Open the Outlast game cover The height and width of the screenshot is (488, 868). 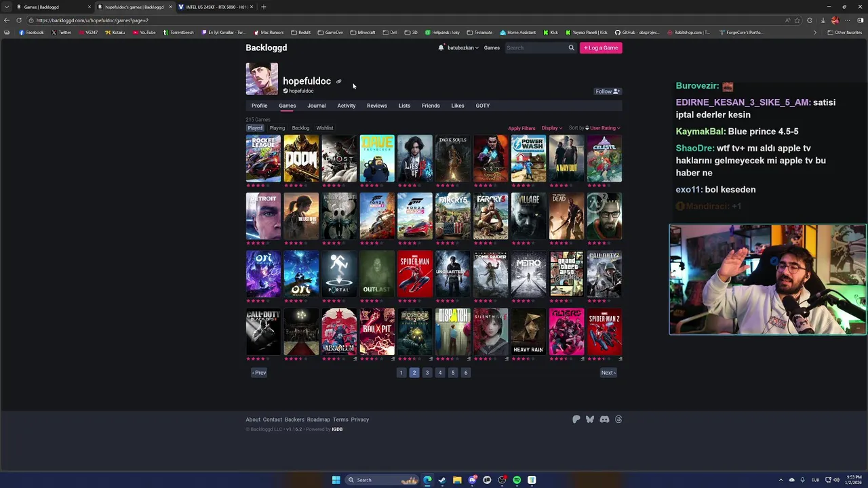point(376,274)
